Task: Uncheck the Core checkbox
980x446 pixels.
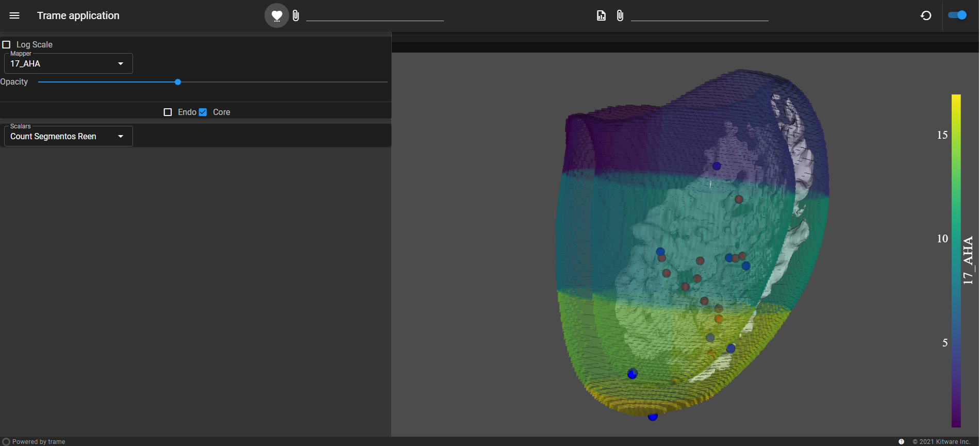Action: [x=203, y=112]
